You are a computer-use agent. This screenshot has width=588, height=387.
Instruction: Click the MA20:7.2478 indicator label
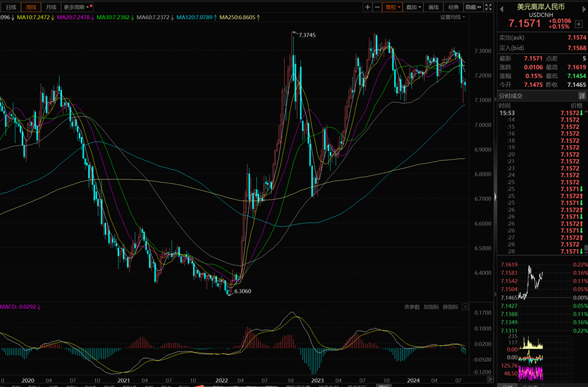[x=75, y=17]
